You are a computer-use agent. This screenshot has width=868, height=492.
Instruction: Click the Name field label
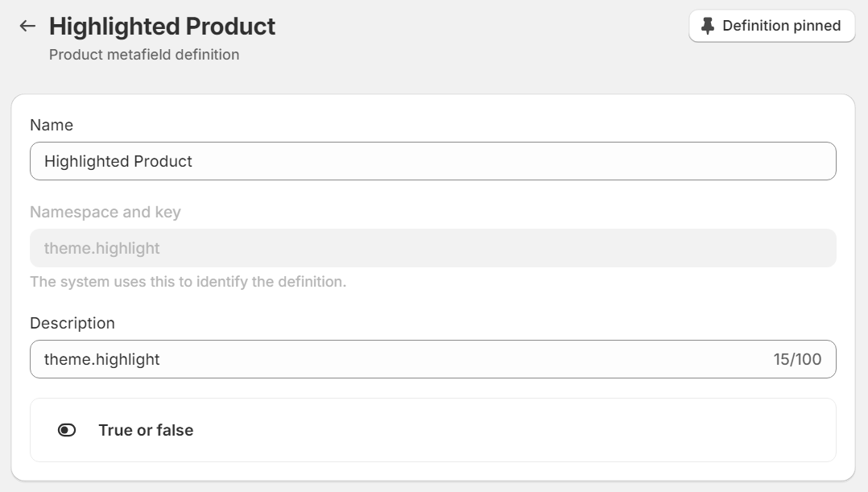click(52, 125)
